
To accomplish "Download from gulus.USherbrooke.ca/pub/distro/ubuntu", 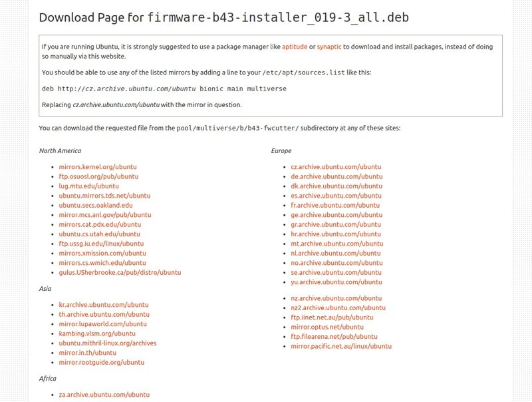I will (120, 272).
